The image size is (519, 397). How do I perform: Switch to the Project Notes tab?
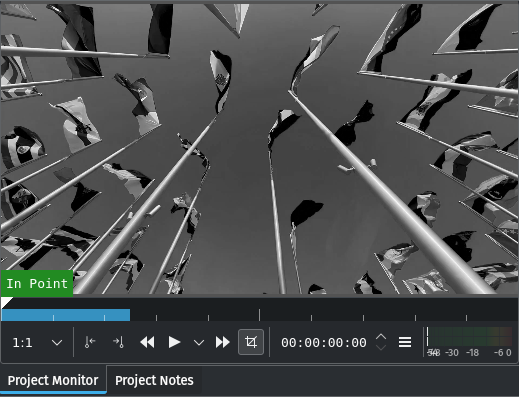[154, 380]
